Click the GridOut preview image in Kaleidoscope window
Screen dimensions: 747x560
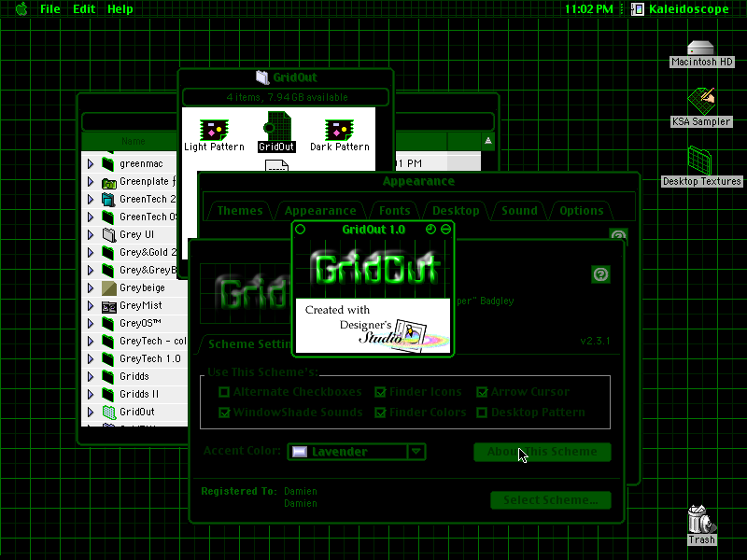click(246, 293)
